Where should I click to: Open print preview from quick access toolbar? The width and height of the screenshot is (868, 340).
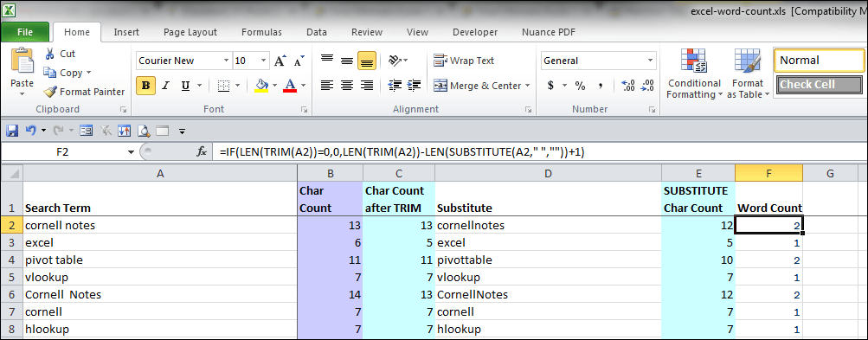click(x=144, y=132)
